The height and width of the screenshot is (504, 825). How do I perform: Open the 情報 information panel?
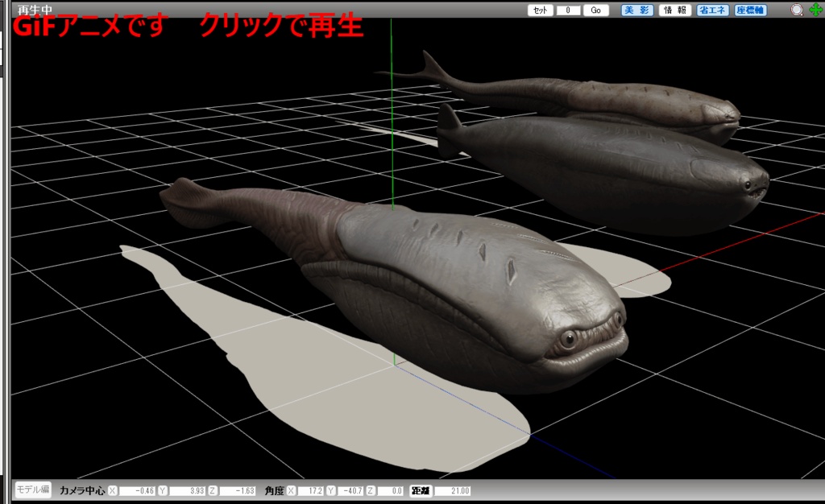click(x=674, y=11)
